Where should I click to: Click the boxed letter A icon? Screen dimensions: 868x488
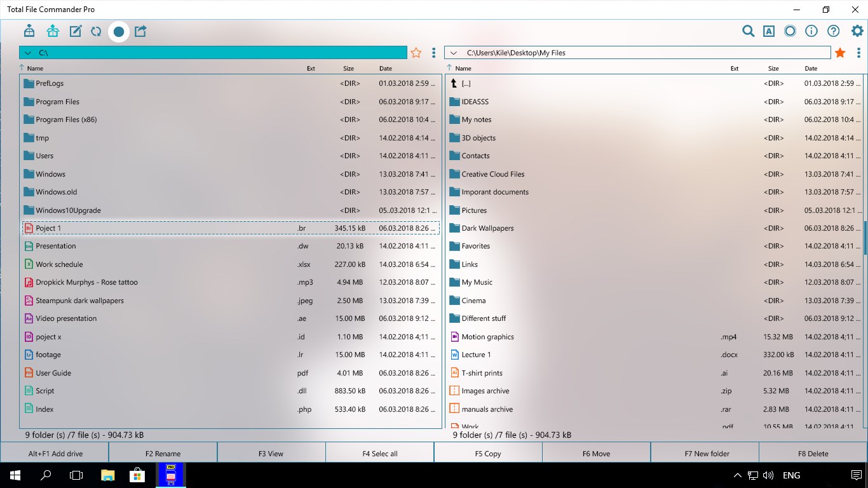point(769,31)
